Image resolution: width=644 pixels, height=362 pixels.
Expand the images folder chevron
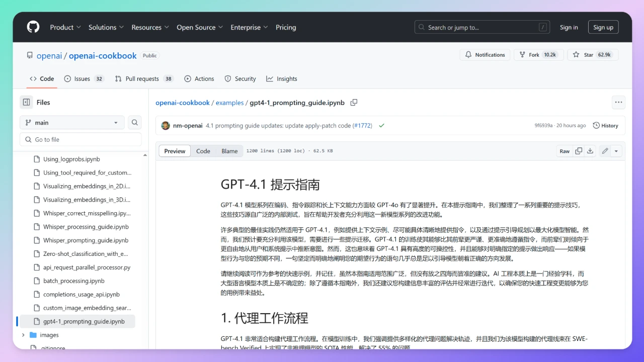pyautogui.click(x=23, y=335)
